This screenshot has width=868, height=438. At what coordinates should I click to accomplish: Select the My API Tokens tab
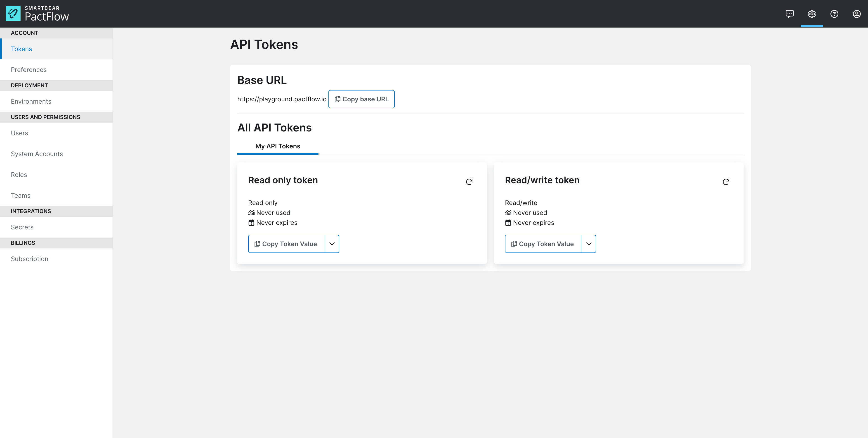tap(278, 146)
